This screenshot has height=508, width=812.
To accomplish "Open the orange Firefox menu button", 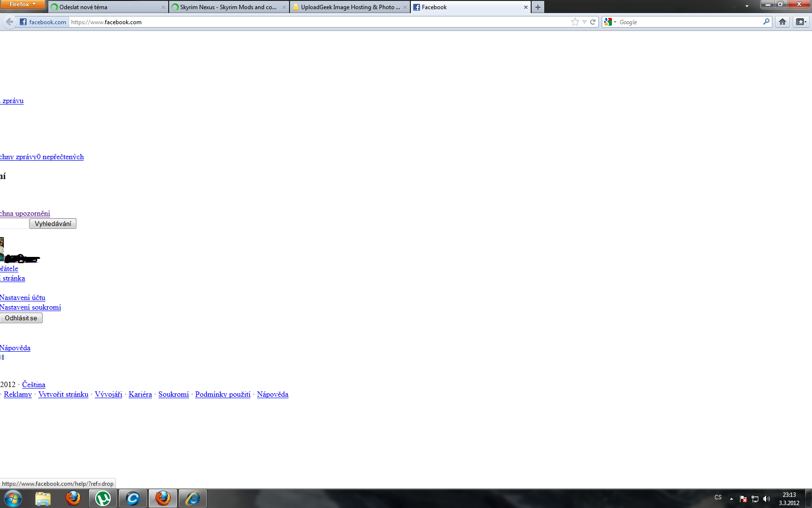I will (x=22, y=4).
